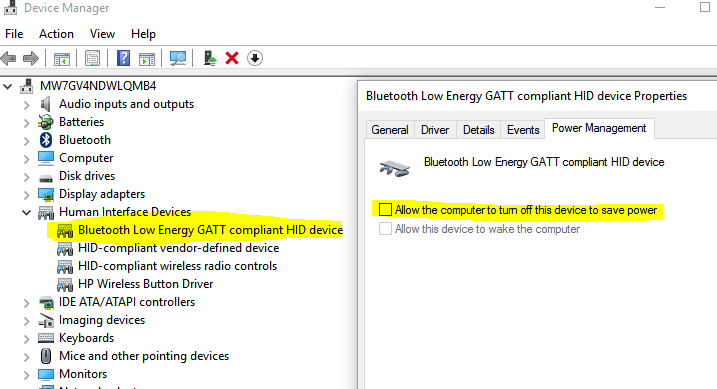
Task: Maximize the Device Manager window
Action: 705,7
